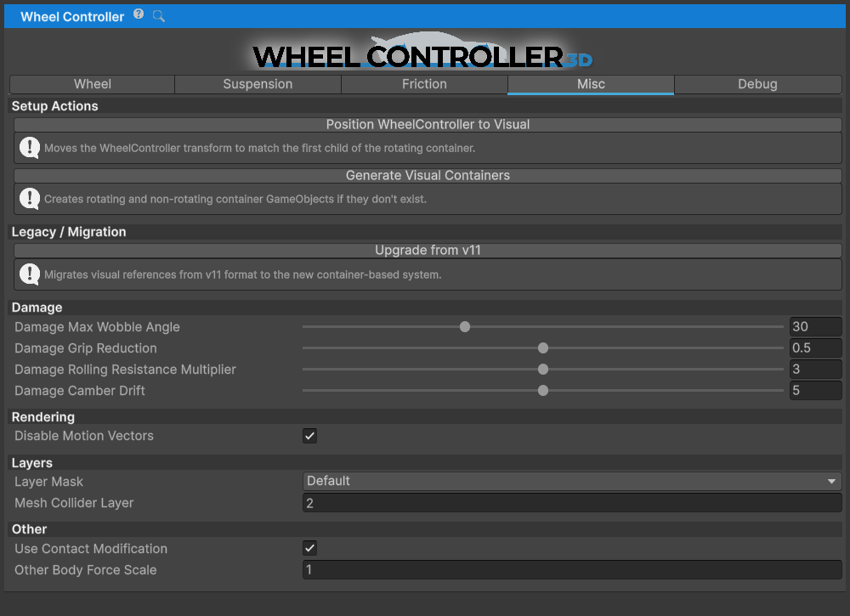The width and height of the screenshot is (850, 616).
Task: Click the Damage Camber Drift slider handle
Action: click(542, 391)
